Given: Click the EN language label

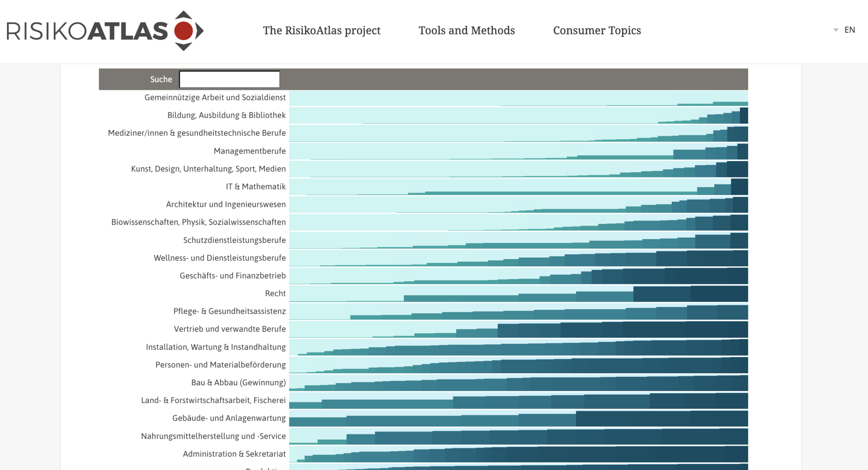Looking at the screenshot, I should pyautogui.click(x=849, y=30).
